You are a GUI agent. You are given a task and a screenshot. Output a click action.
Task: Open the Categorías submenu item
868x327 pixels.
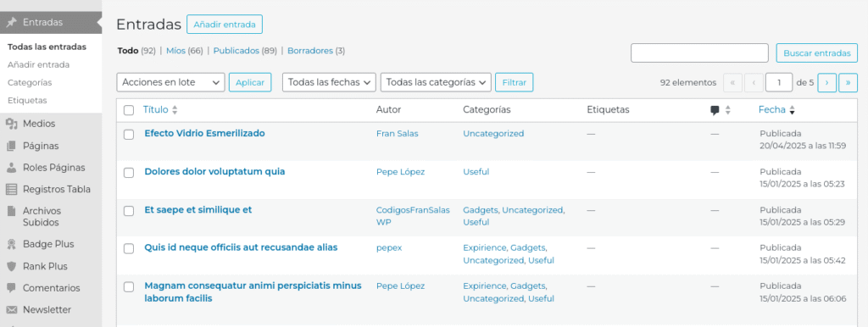[x=30, y=82]
